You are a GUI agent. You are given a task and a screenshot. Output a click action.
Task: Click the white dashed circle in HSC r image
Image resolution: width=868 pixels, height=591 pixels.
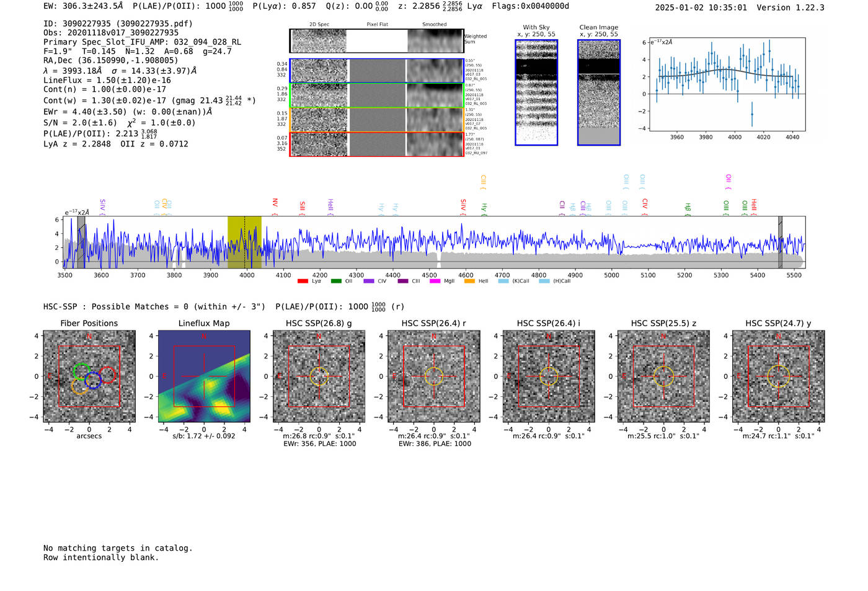(x=404, y=381)
